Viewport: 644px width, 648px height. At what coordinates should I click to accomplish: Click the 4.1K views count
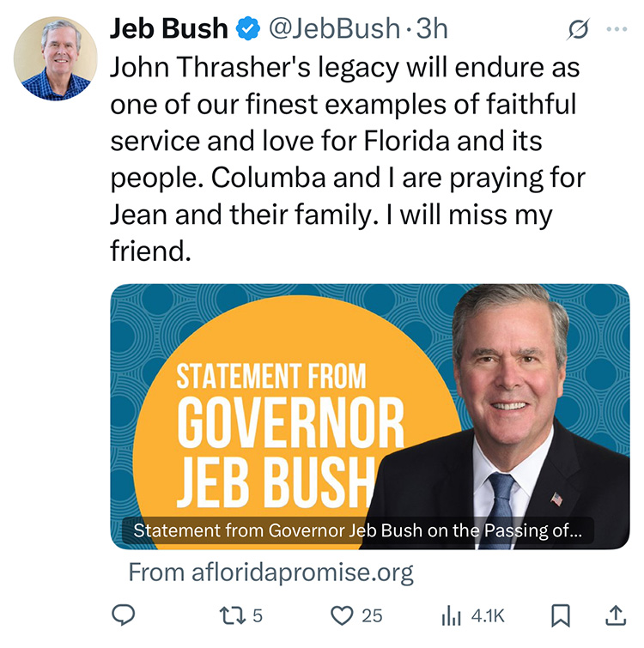pyautogui.click(x=487, y=615)
